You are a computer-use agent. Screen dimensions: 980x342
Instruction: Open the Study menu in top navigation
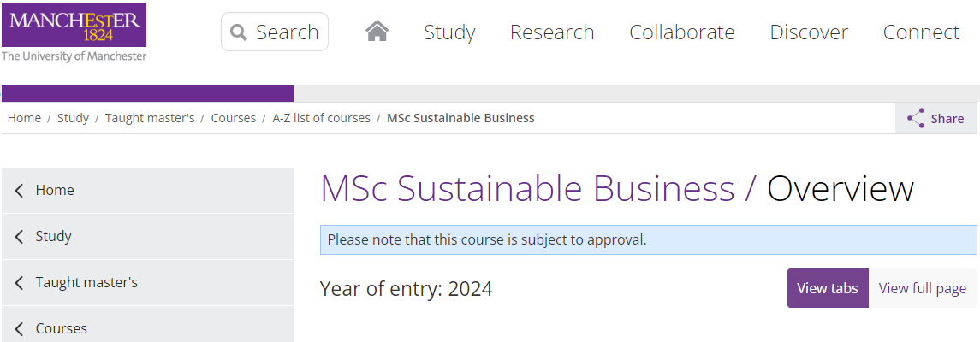click(449, 32)
